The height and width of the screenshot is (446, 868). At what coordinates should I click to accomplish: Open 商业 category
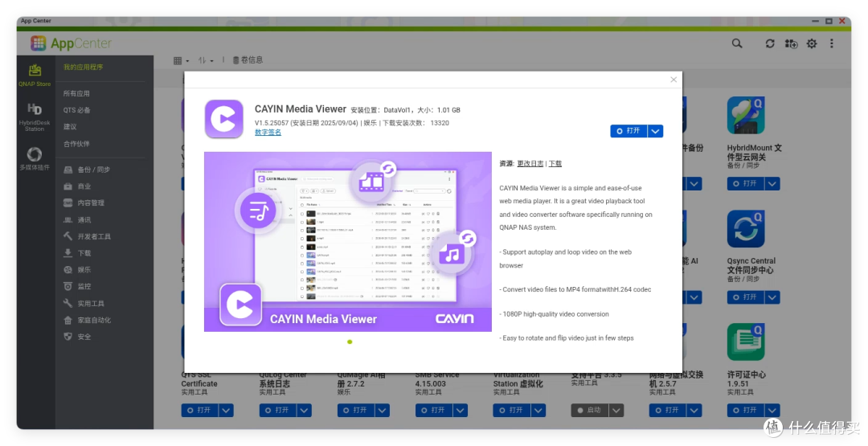[x=77, y=186]
